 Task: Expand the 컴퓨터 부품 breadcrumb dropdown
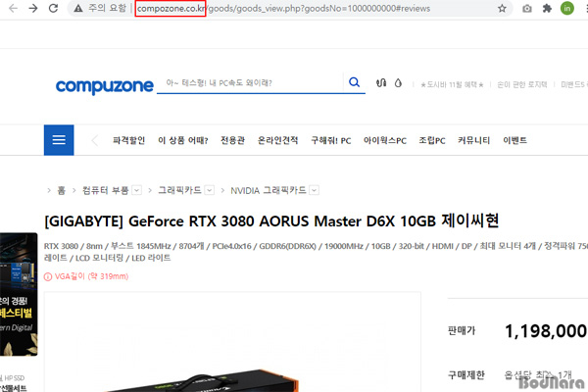(x=137, y=190)
